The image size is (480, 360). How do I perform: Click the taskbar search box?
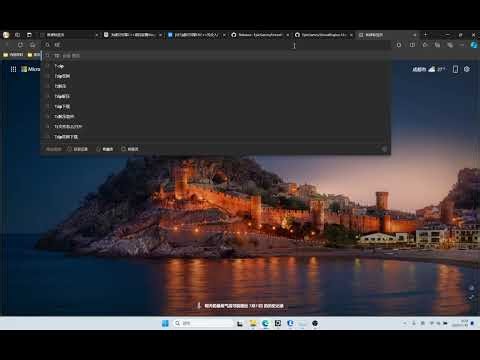(x=203, y=323)
